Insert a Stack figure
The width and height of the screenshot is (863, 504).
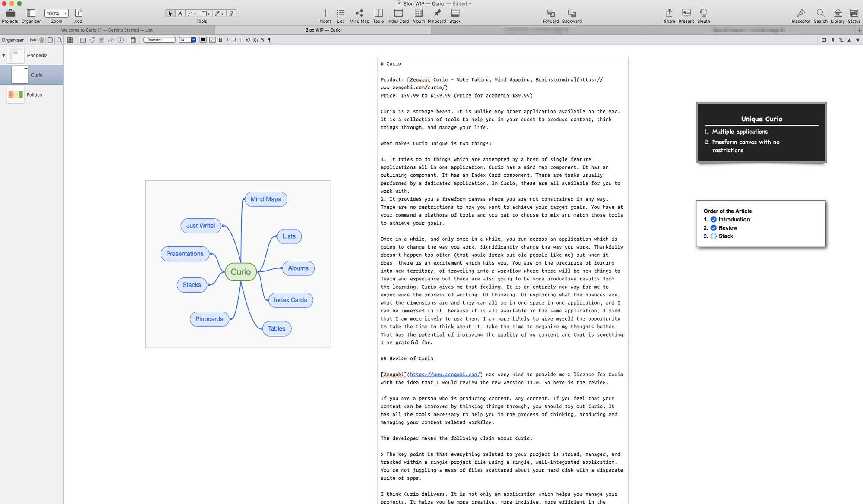pyautogui.click(x=455, y=13)
